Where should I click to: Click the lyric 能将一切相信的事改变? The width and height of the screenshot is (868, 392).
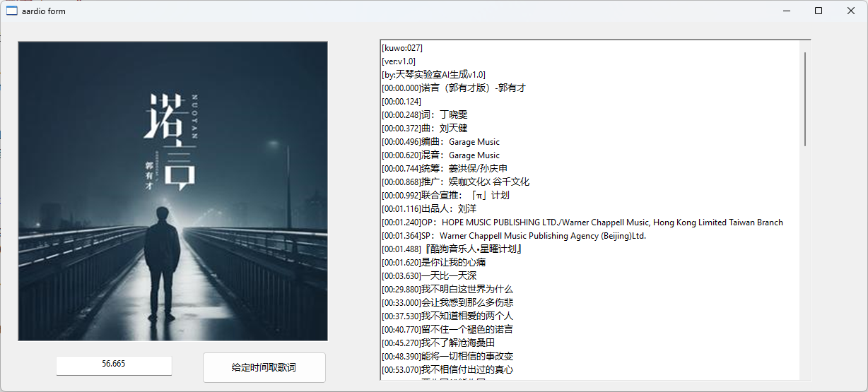(x=447, y=357)
